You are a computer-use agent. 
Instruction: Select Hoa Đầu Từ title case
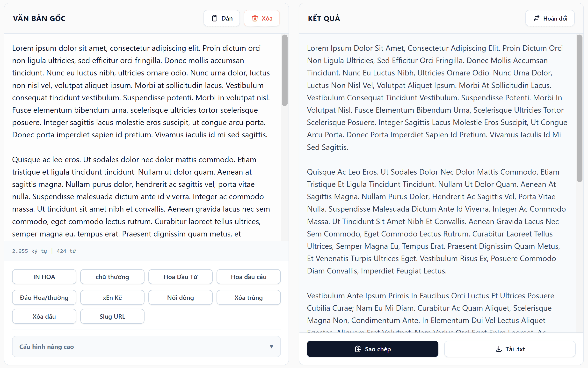coord(180,277)
